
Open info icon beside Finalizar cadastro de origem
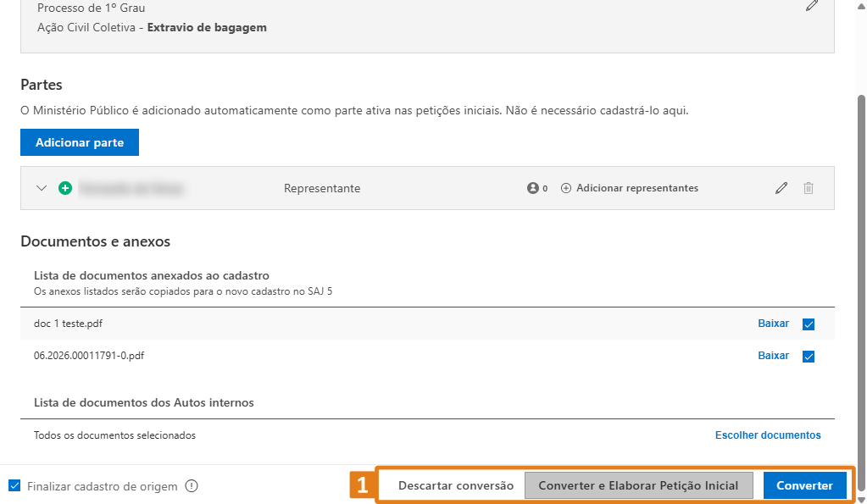point(192,486)
